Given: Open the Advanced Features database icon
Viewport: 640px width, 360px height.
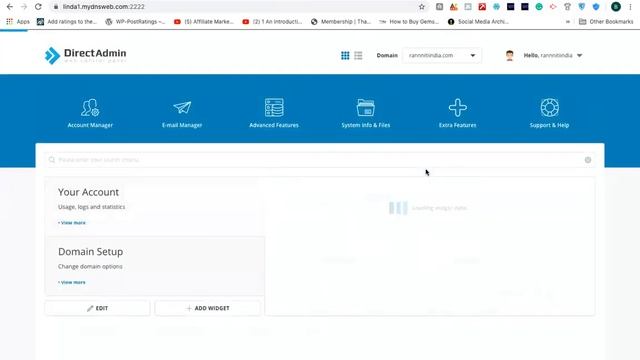Looking at the screenshot, I should [x=274, y=107].
